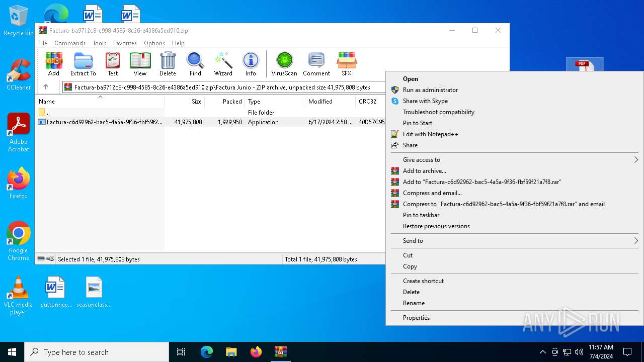Expand the Send to submenu
This screenshot has height=362, width=644.
(x=515, y=241)
